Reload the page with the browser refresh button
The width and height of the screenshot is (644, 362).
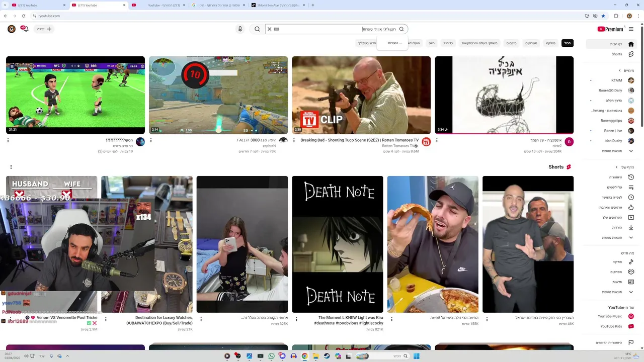(24, 16)
